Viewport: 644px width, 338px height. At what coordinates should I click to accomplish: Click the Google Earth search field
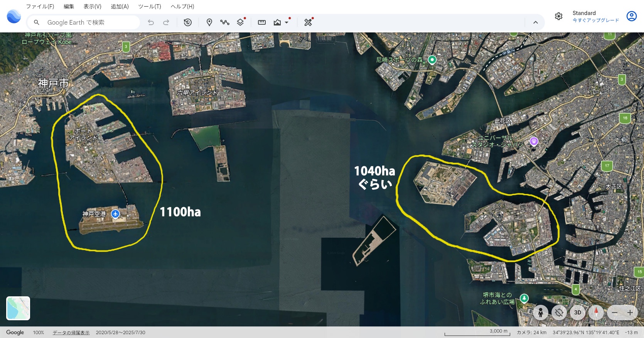click(x=89, y=22)
